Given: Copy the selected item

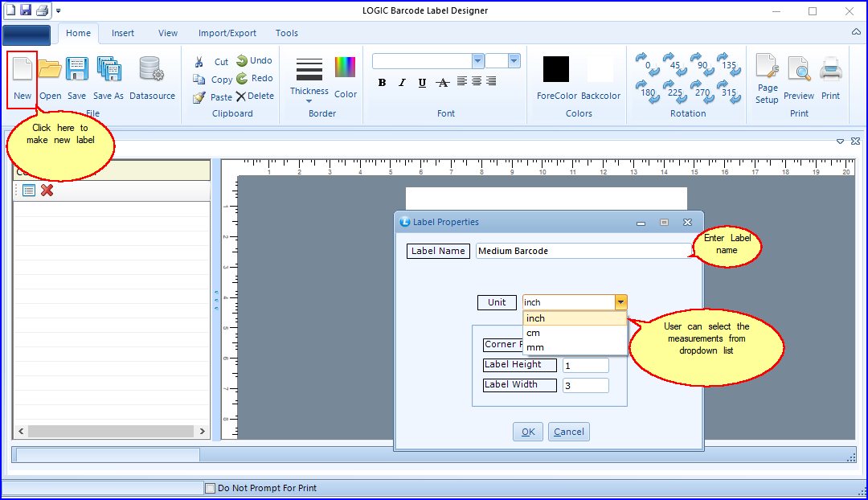Looking at the screenshot, I should pyautogui.click(x=212, y=80).
